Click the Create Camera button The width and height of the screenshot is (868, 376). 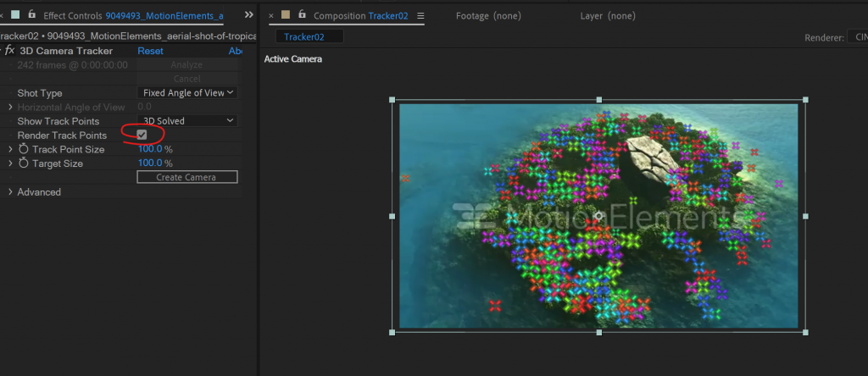coord(186,177)
